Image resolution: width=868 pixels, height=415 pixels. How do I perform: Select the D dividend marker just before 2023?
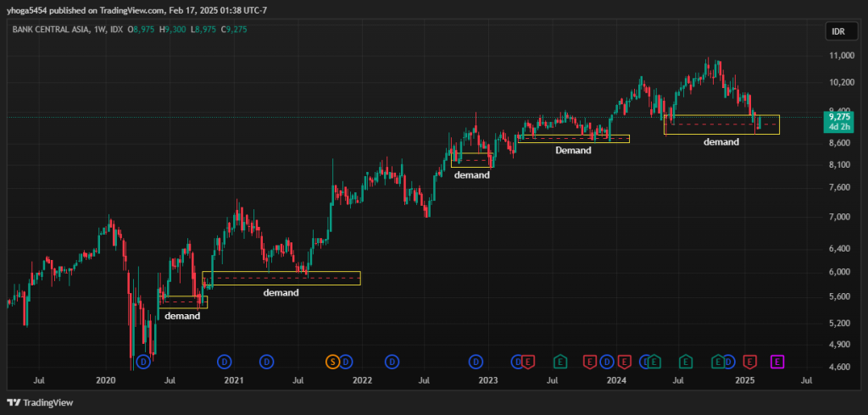coord(476,362)
